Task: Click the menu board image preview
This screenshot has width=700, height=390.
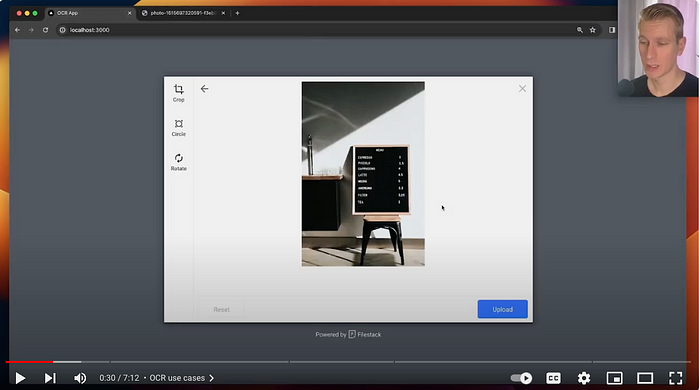Action: click(363, 174)
